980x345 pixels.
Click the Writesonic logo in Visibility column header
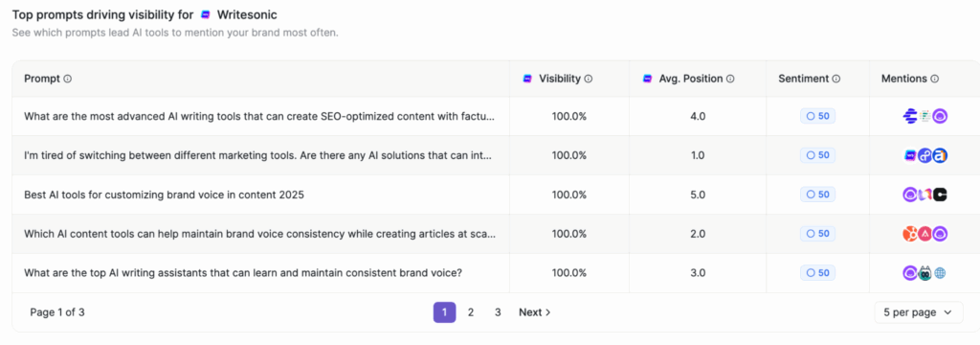527,79
